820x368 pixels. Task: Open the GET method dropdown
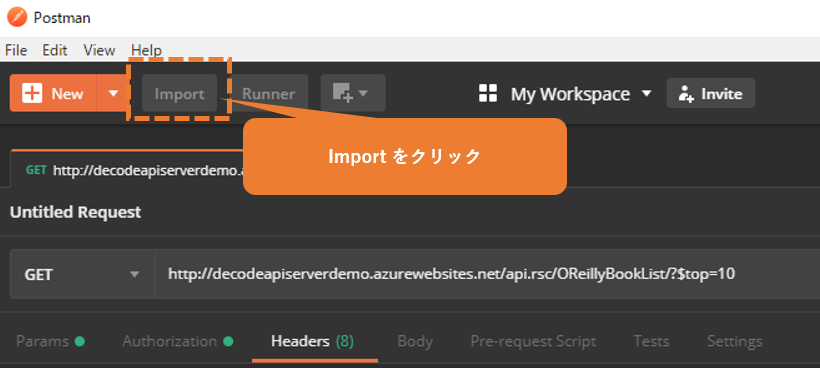coord(82,274)
